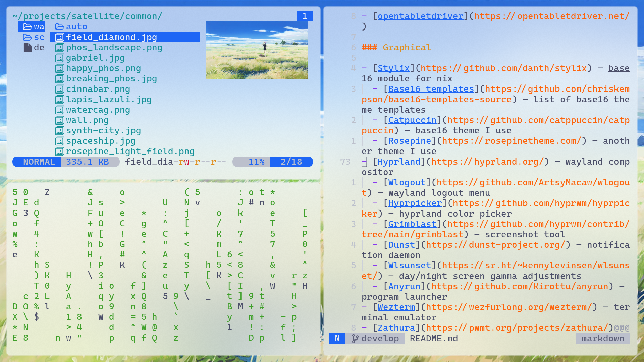Click the https://hyprland.org/ URL
Image resolution: width=644 pixels, height=362 pixels.
click(488, 162)
